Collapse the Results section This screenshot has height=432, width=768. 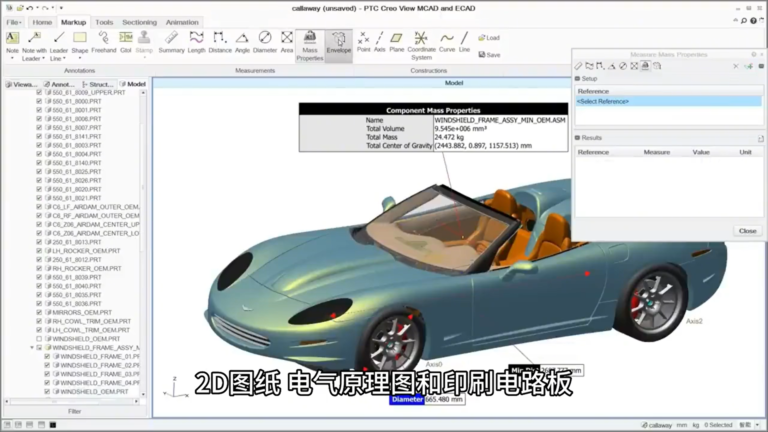click(577, 138)
